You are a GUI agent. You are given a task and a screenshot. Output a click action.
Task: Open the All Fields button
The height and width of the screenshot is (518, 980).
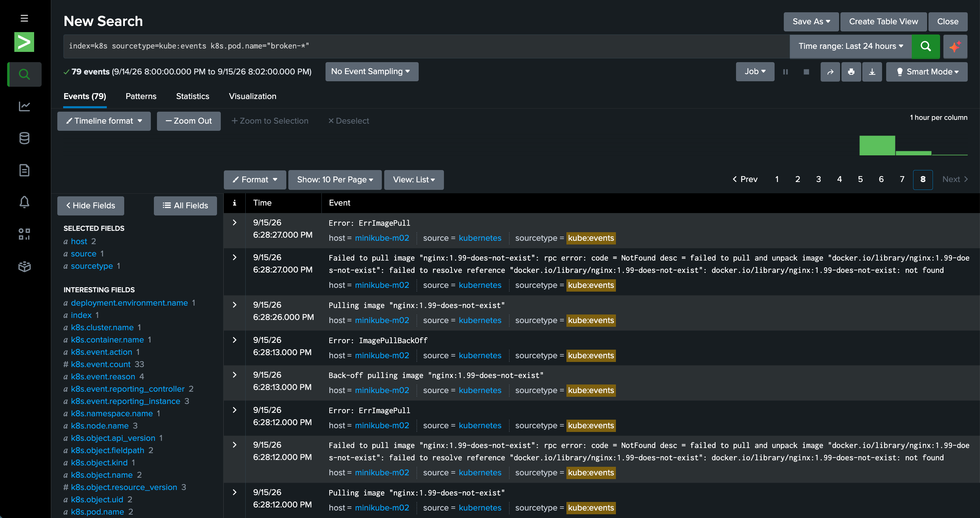point(185,206)
